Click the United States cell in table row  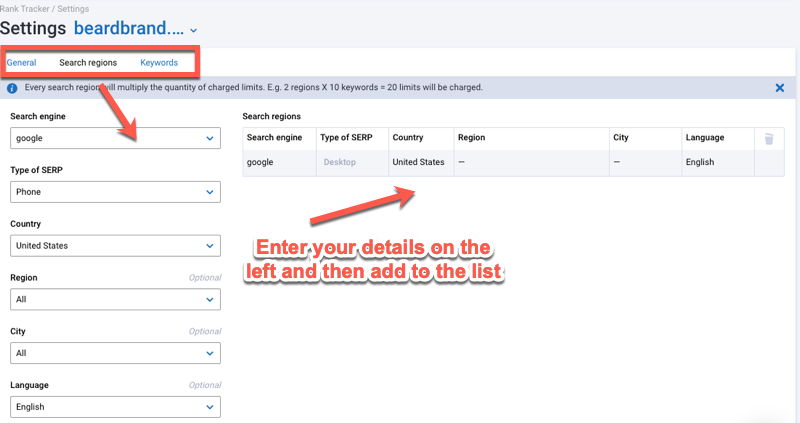[x=418, y=162]
